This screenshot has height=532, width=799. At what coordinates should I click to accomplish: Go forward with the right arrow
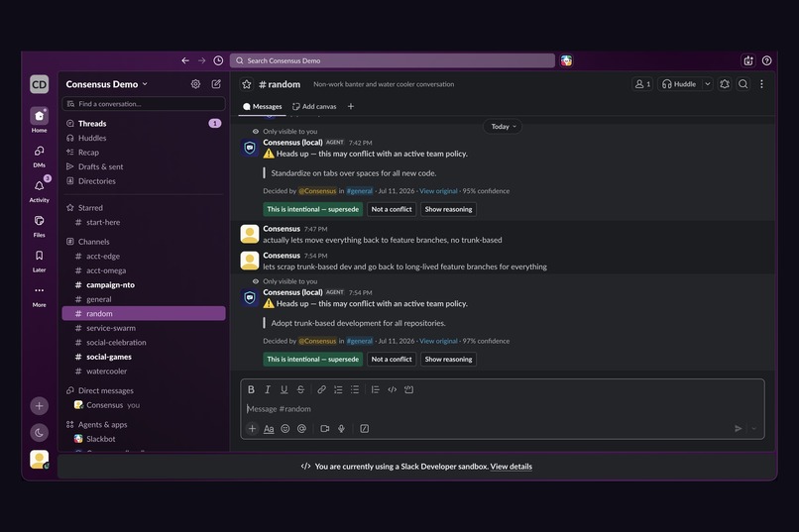[202, 60]
